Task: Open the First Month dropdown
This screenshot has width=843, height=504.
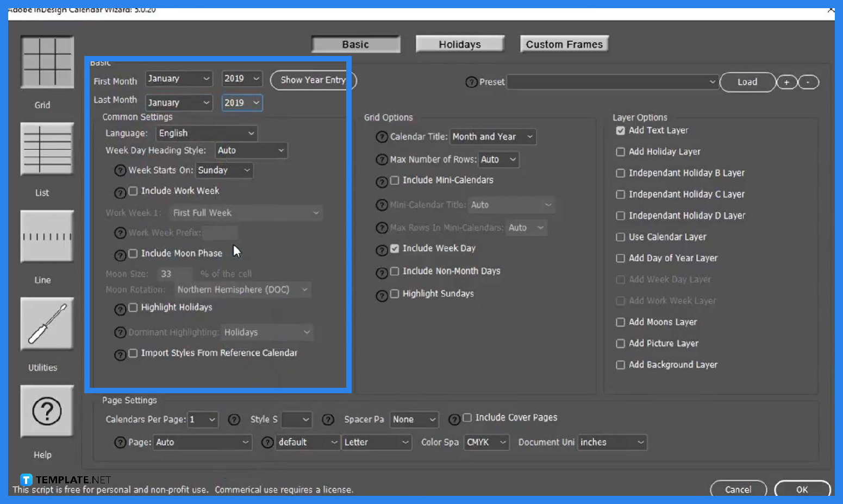Action: click(x=179, y=78)
